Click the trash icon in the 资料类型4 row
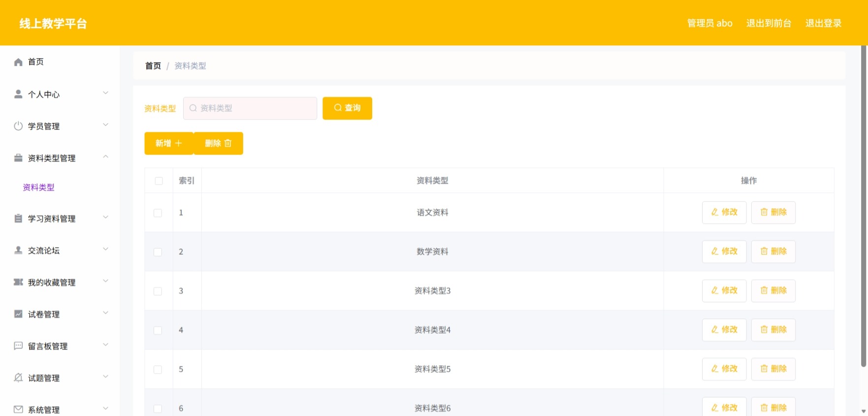Image resolution: width=868 pixels, height=416 pixels. point(764,329)
